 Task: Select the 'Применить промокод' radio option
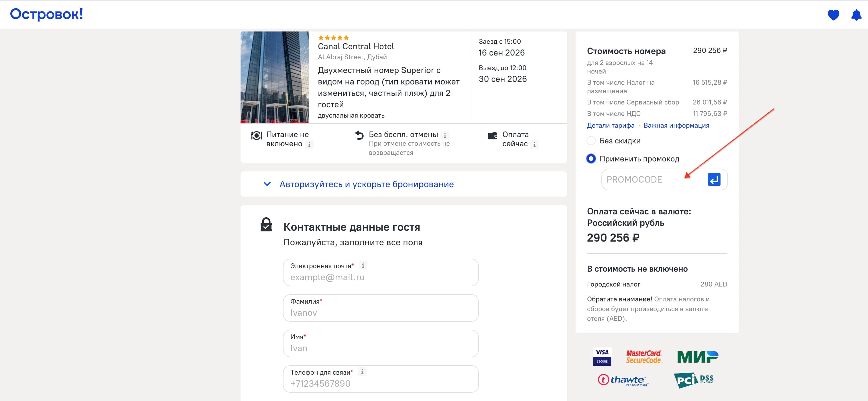coord(591,159)
